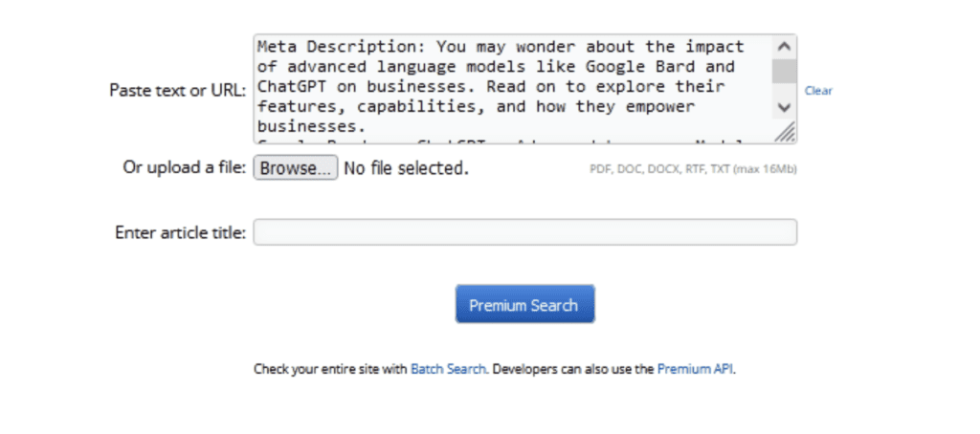Viewport: 980px width, 434px height.
Task: Click the 'Paste text or URL:' label
Action: pyautogui.click(x=178, y=90)
